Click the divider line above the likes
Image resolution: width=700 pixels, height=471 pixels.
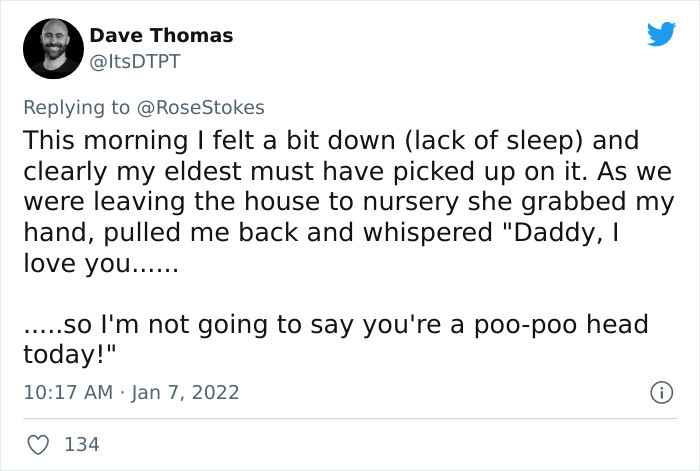click(349, 418)
